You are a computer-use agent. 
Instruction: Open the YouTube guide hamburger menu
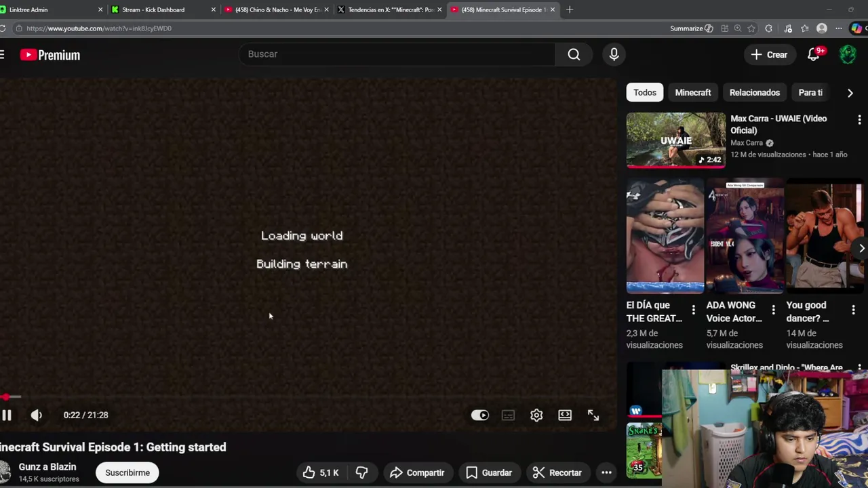coord(3,55)
